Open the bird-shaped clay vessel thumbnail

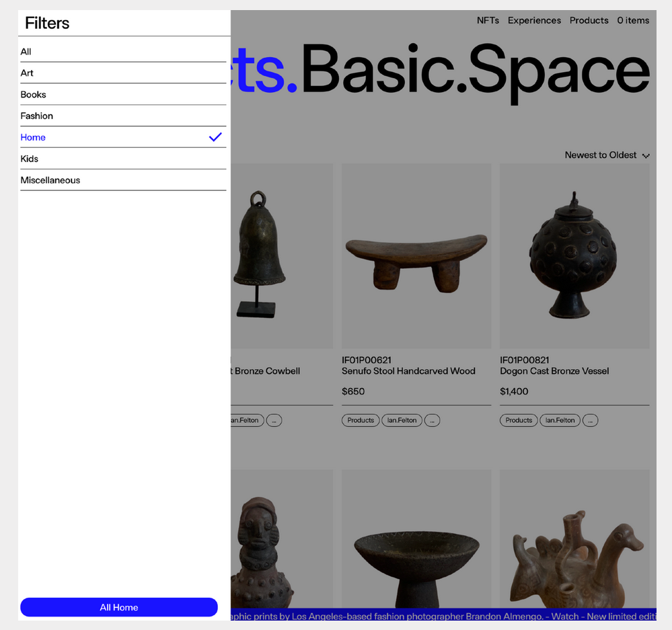click(x=574, y=539)
